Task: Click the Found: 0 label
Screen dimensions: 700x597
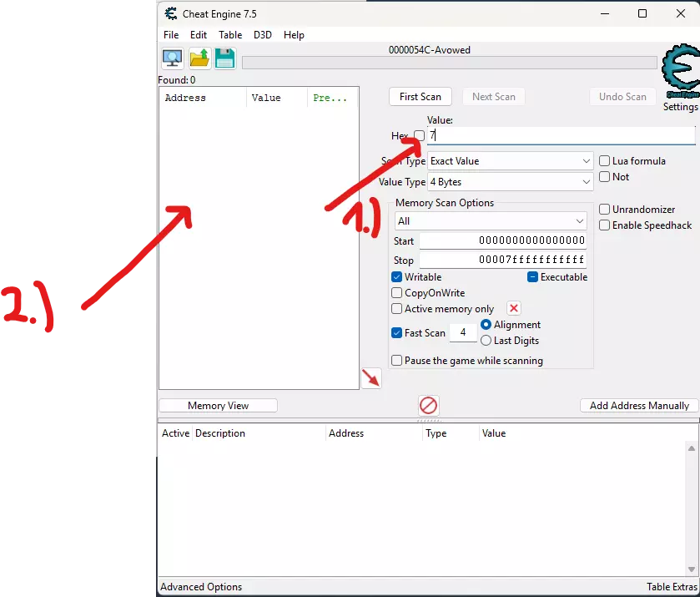Action: point(177,80)
